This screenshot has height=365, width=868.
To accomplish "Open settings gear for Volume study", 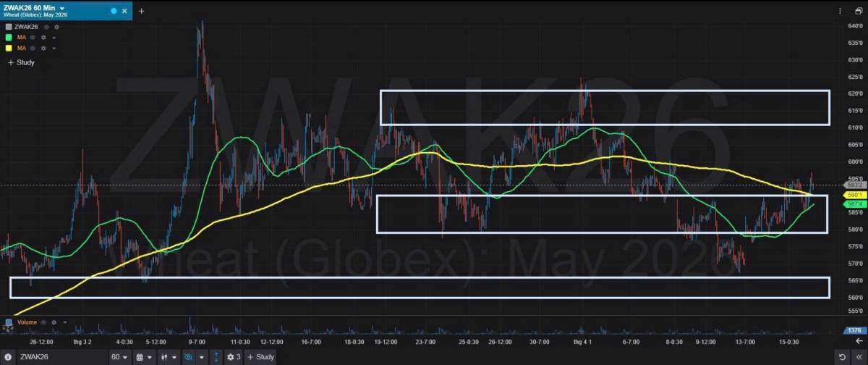I will coord(55,322).
